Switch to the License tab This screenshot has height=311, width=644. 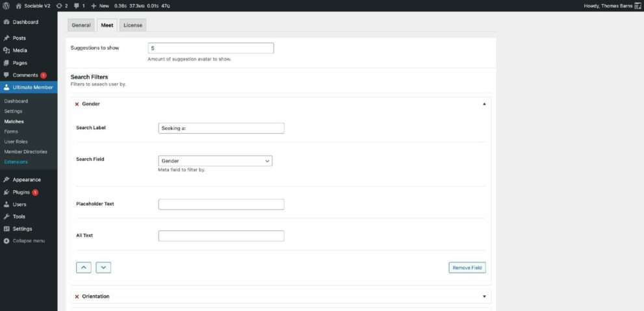point(133,25)
